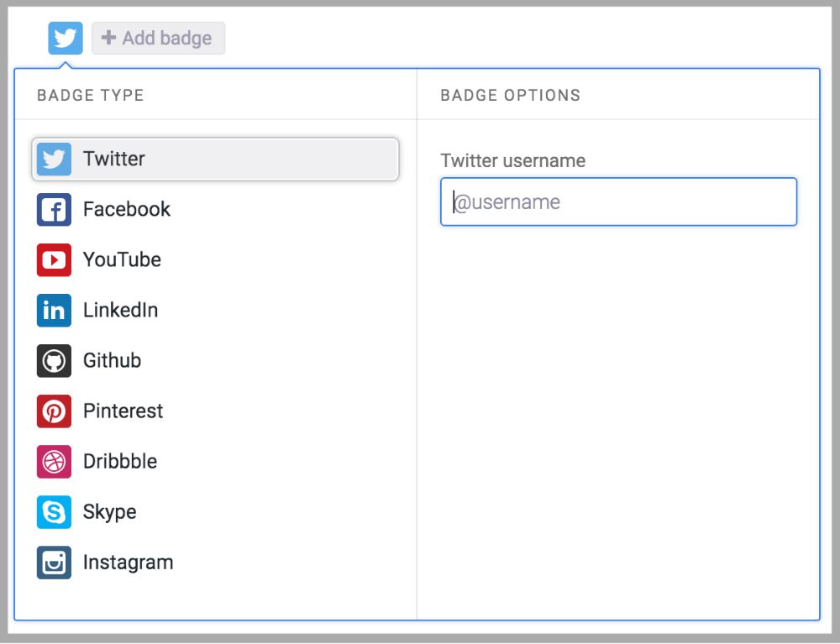Click the BADGE OPTIONS heading

[511, 95]
